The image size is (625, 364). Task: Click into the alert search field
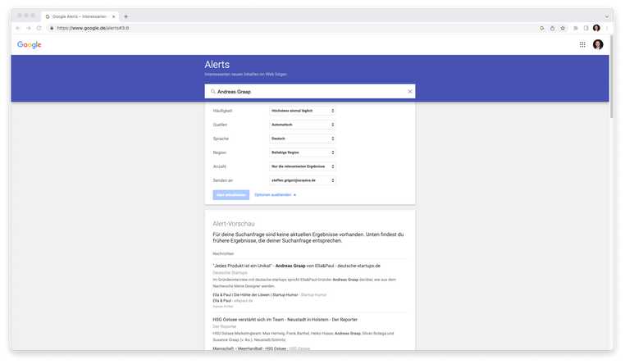(308, 92)
